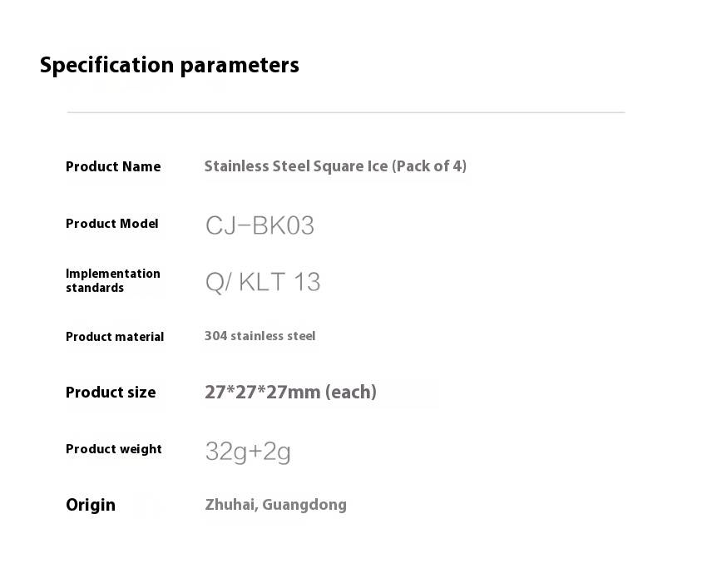The image size is (707, 588).
Task: Click the 27*27*27mm (each) size value
Action: point(290,392)
